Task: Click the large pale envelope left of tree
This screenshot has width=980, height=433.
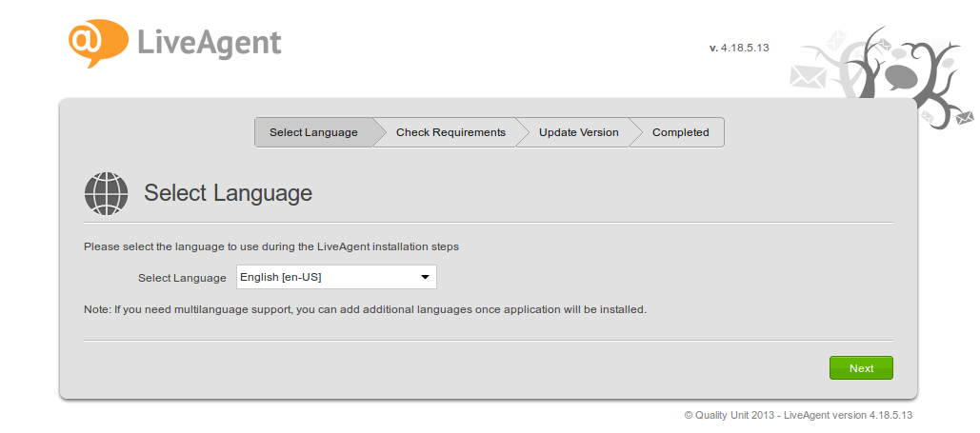Action: point(807,76)
